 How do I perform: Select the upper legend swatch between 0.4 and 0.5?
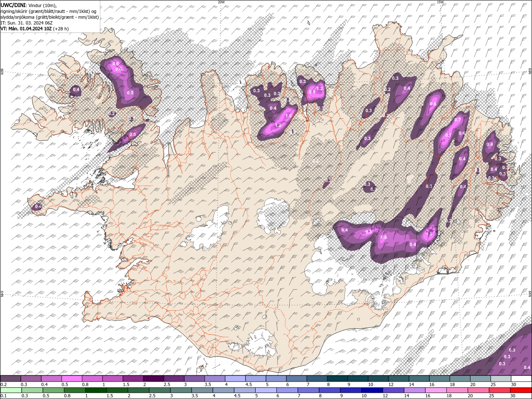point(52,379)
